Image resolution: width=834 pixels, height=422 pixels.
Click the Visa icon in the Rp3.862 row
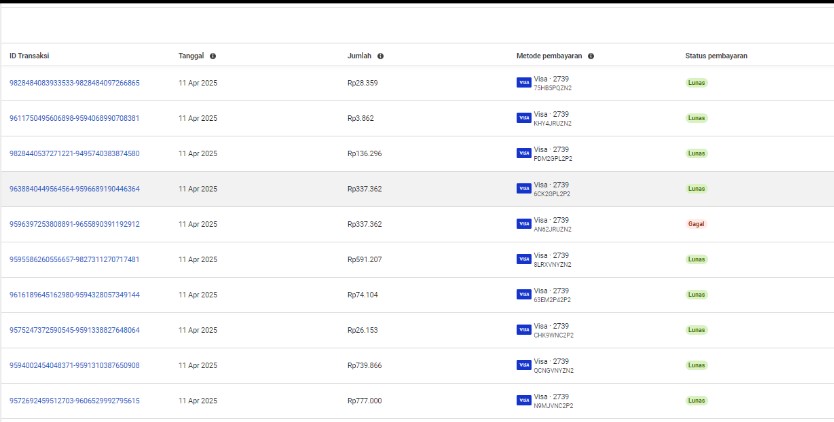524,118
